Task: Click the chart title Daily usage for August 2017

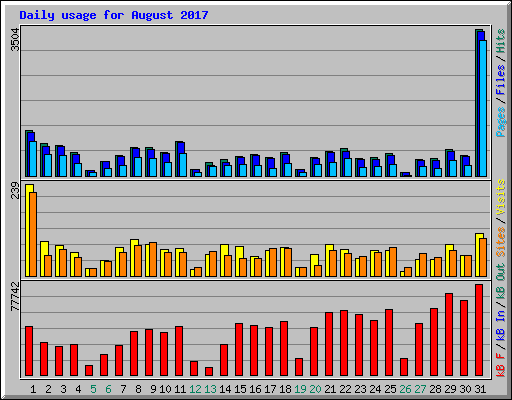Action: [x=114, y=15]
